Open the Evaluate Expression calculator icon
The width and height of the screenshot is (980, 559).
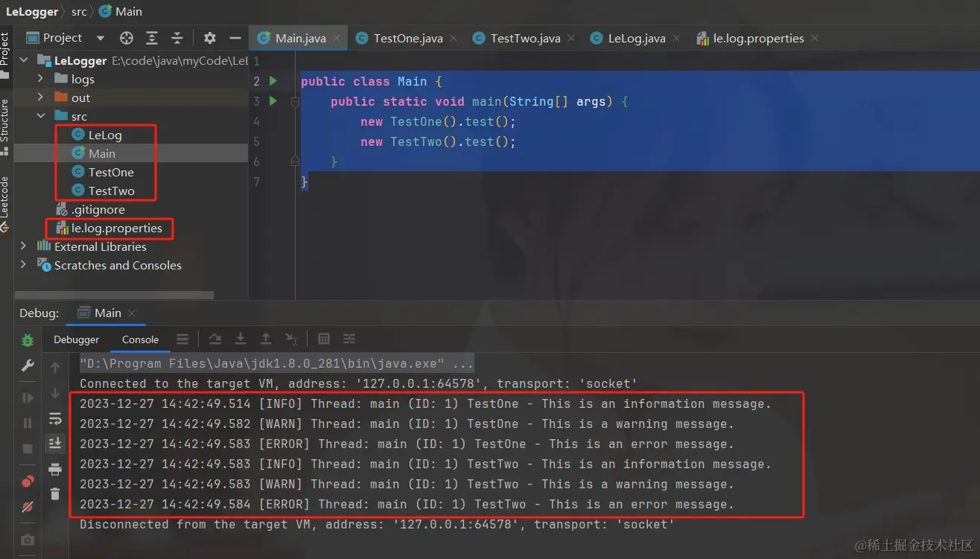pos(324,339)
